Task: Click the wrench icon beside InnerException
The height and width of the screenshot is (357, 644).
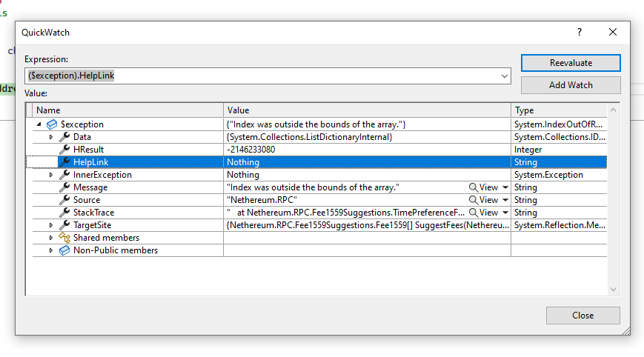Action: tap(64, 174)
